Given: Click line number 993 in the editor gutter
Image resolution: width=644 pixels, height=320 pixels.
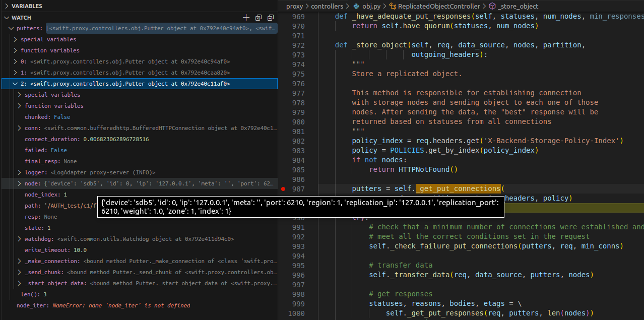Looking at the screenshot, I should [298, 246].
